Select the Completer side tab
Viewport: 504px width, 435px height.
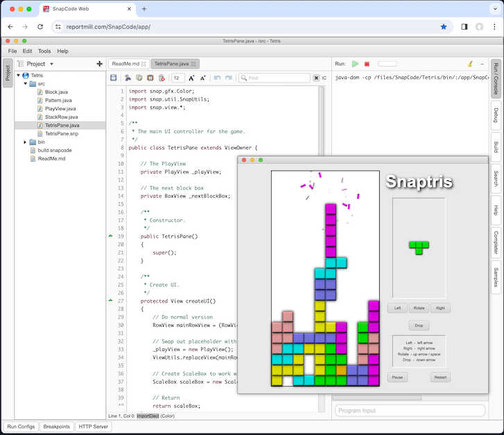tap(496, 242)
